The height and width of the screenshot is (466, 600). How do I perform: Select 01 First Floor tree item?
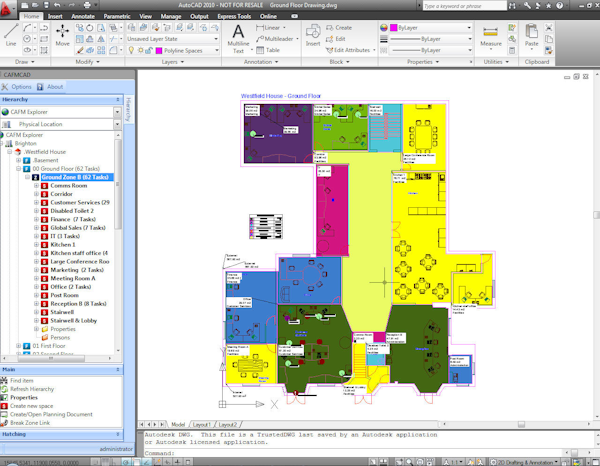pyautogui.click(x=49, y=345)
